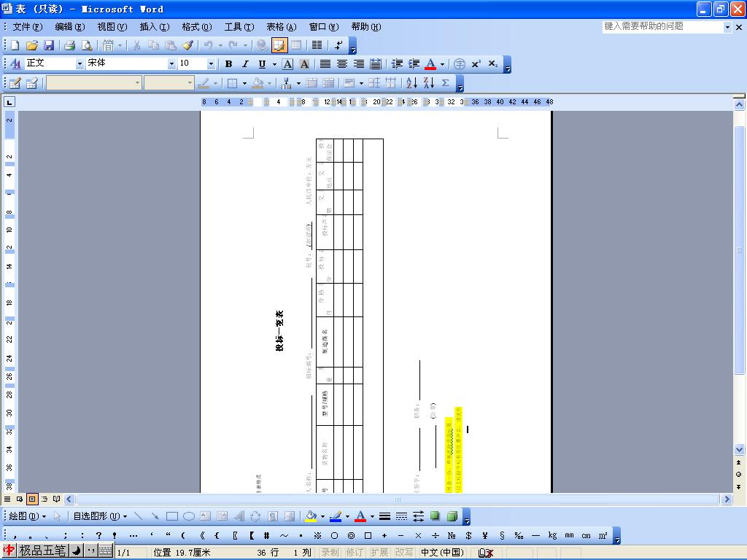The width and height of the screenshot is (747, 560).
Task: Click the Save diskette icon
Action: (x=49, y=45)
